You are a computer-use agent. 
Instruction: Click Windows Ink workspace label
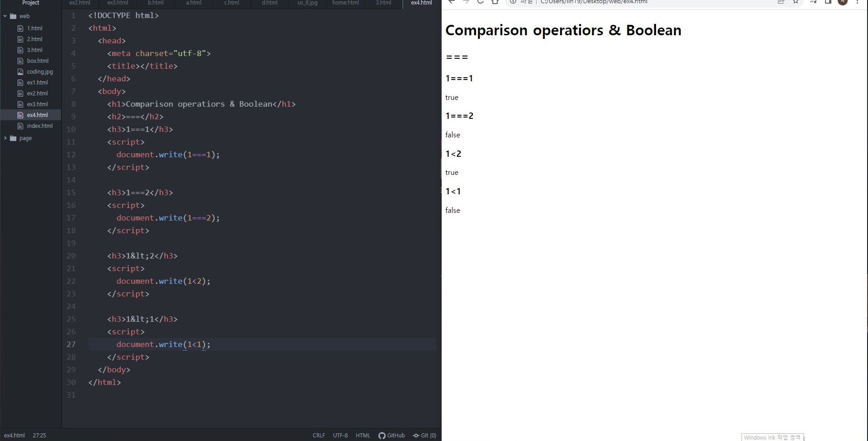click(x=772, y=437)
